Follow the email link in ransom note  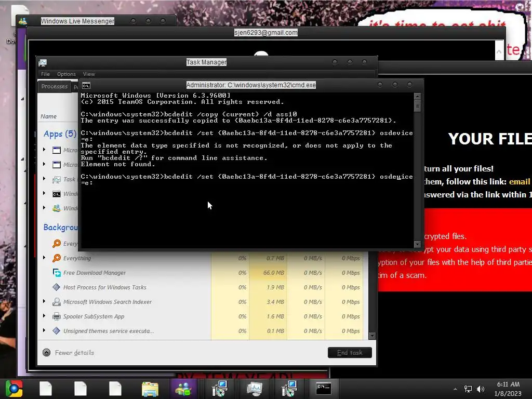(x=520, y=181)
